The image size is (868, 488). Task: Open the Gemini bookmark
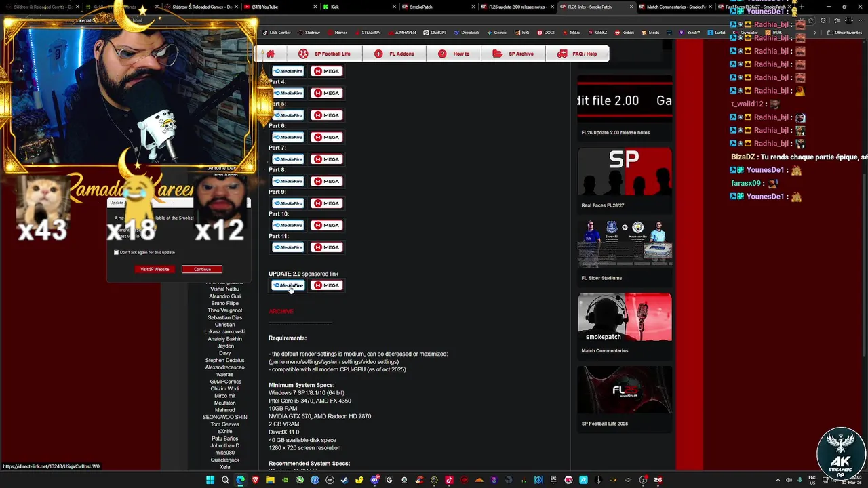(x=498, y=32)
